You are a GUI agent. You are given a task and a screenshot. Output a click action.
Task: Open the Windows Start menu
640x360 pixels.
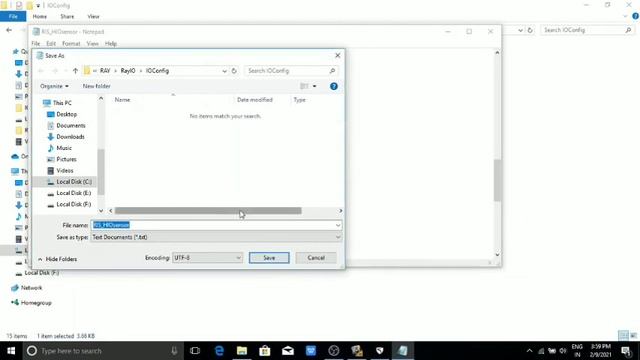(11, 351)
